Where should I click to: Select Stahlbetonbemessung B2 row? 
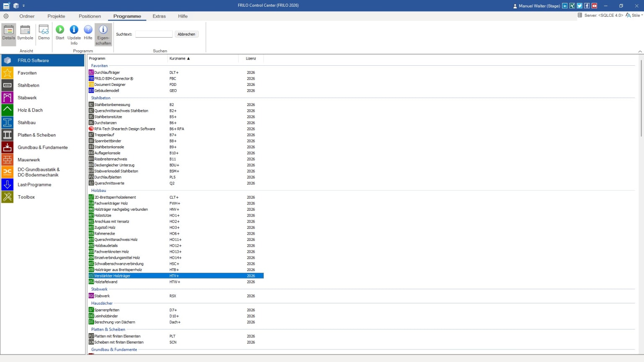point(176,105)
